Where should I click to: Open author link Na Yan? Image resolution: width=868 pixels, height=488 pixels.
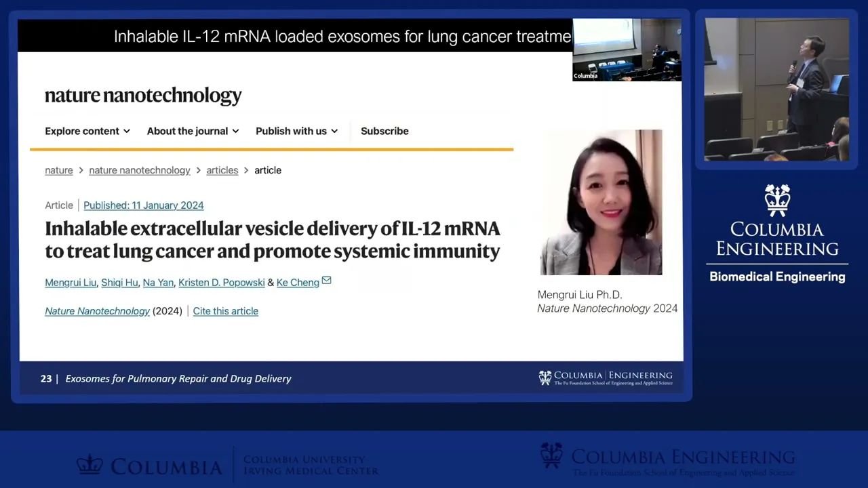[x=158, y=283]
